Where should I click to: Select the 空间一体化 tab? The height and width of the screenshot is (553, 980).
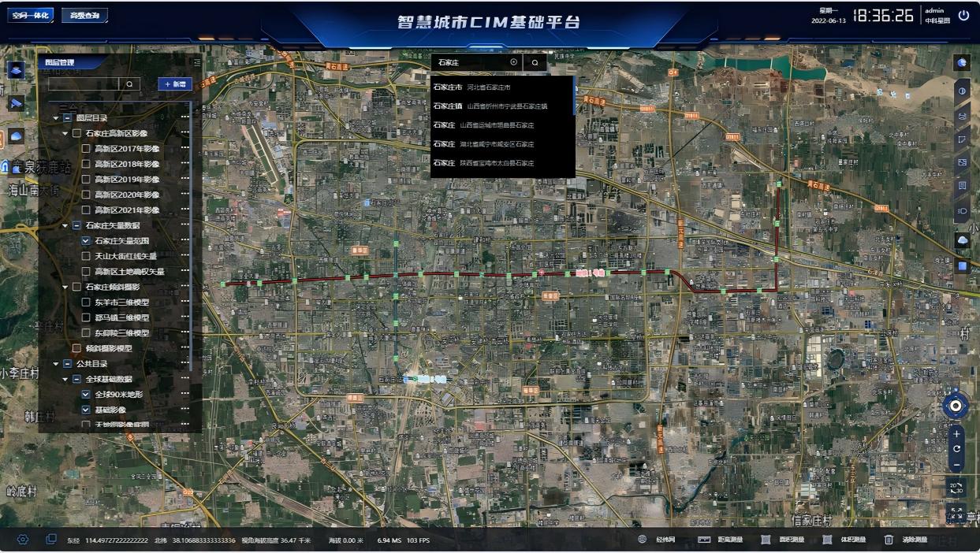(x=31, y=15)
